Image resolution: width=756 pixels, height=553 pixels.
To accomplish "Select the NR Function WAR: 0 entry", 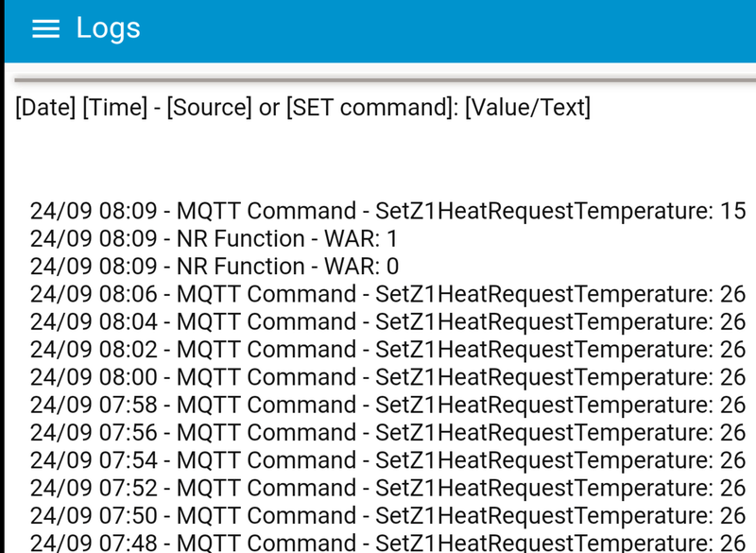I will click(214, 267).
